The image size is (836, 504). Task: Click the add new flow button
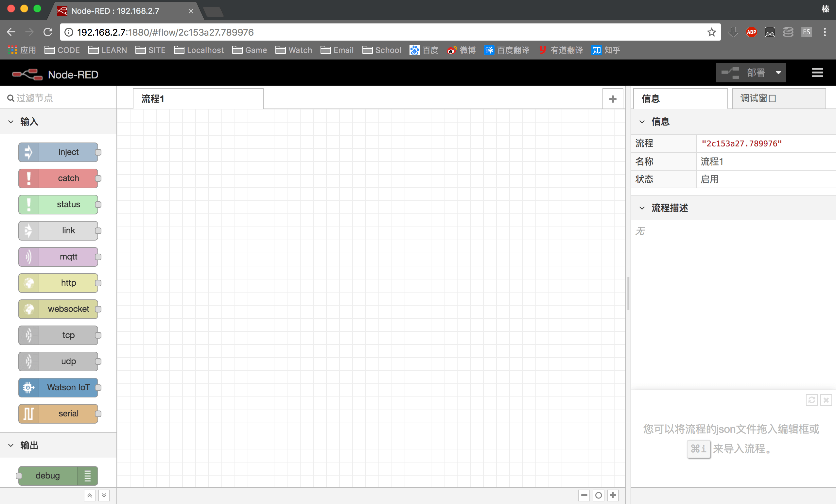point(613,99)
